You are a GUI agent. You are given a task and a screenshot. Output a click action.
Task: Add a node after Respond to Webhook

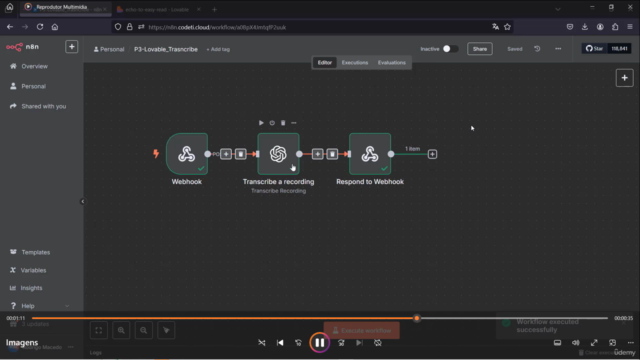point(432,154)
